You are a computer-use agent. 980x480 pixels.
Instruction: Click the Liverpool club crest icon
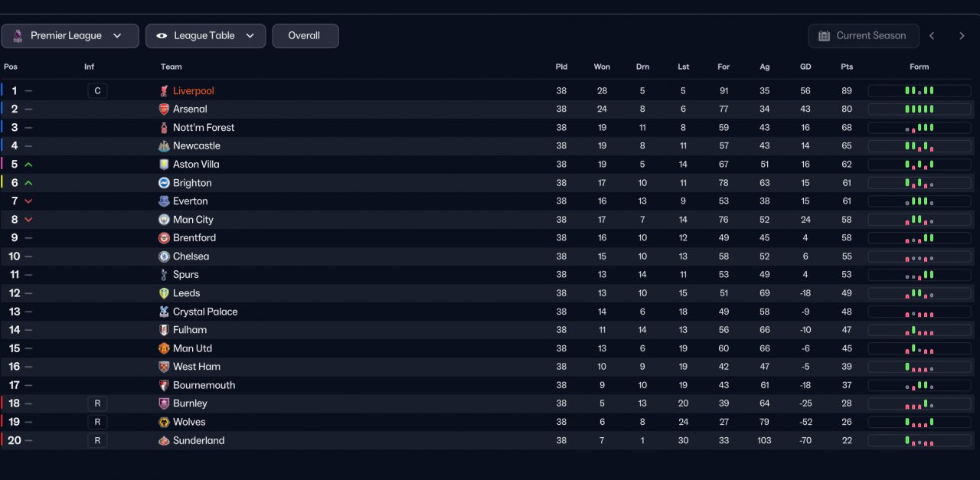coord(164,91)
